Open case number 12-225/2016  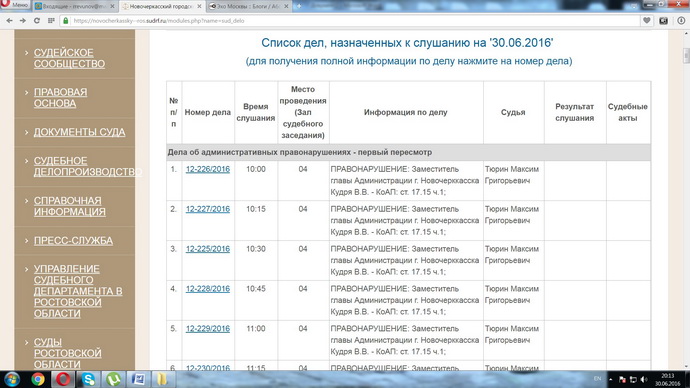[208, 249]
